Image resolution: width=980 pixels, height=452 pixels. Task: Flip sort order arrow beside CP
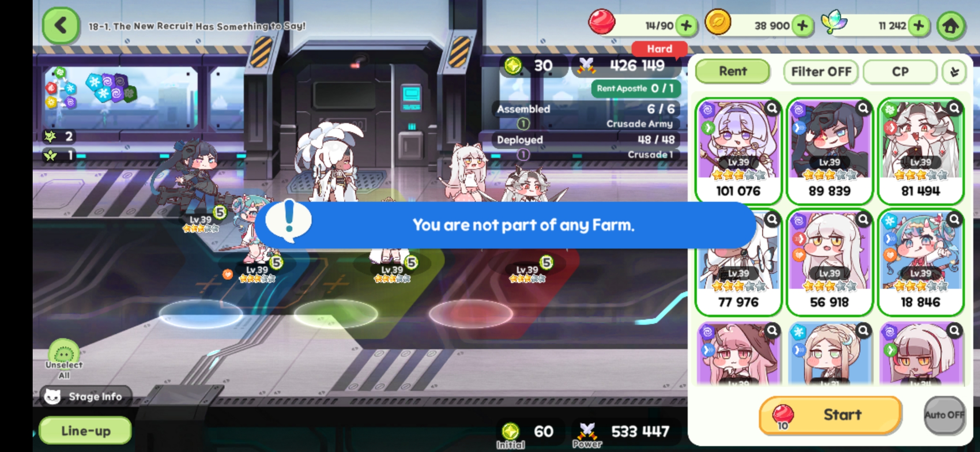click(x=954, y=72)
